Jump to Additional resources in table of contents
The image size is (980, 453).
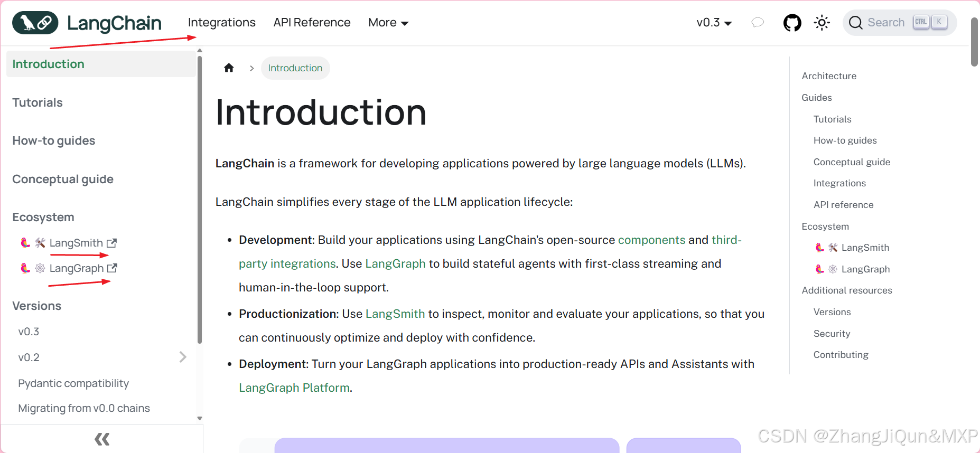[x=846, y=290]
